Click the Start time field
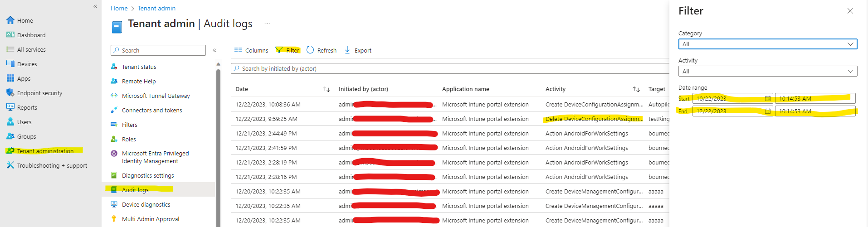 (x=815, y=98)
